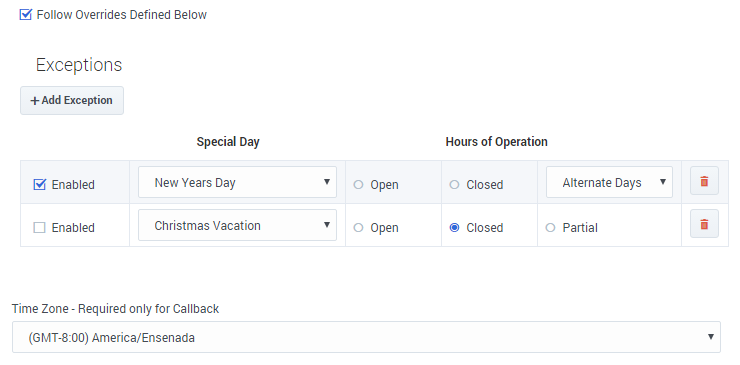Uncheck Enabled for New Years Day
Viewport: 740px width, 365px height.
[x=40, y=184]
